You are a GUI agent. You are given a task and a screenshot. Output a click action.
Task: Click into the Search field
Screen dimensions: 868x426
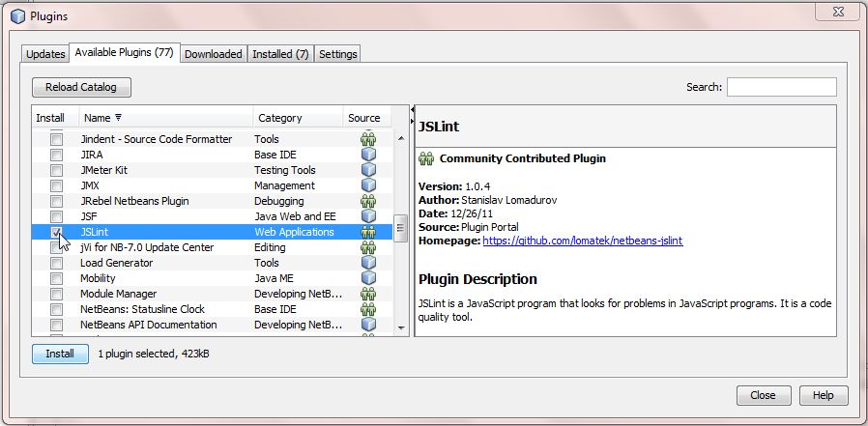pyautogui.click(x=782, y=87)
